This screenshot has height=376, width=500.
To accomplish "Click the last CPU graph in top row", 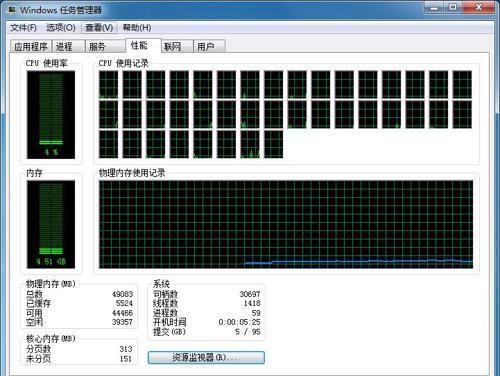I will click(462, 85).
